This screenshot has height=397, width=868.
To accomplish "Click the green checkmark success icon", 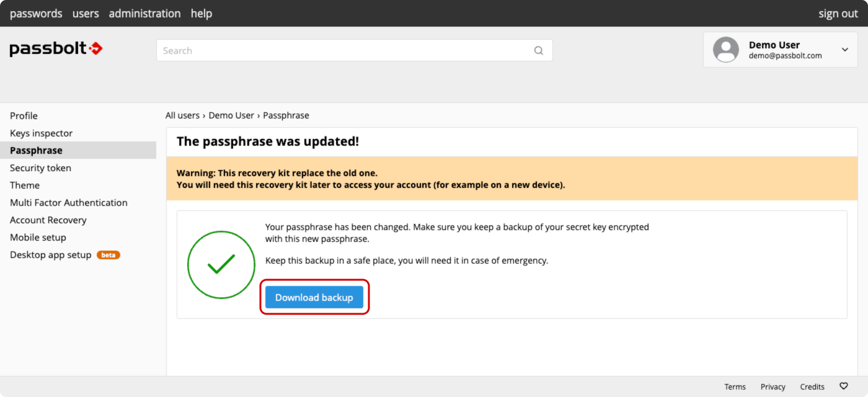I will 221,265.
